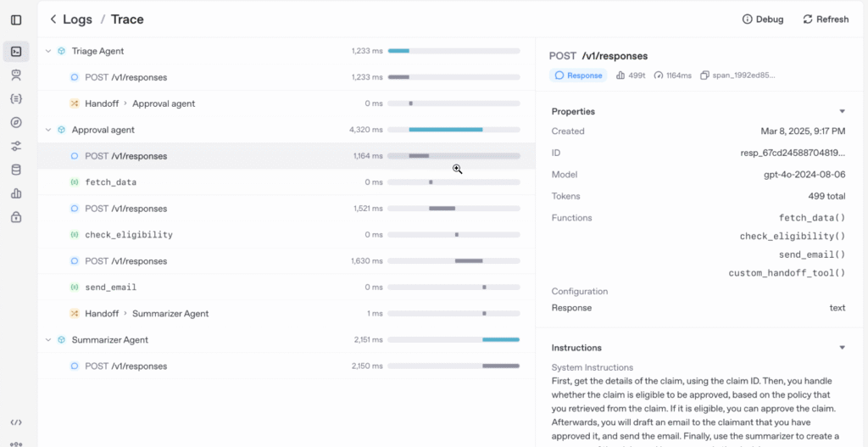Open the Assistants robot icon in sidebar

click(16, 75)
